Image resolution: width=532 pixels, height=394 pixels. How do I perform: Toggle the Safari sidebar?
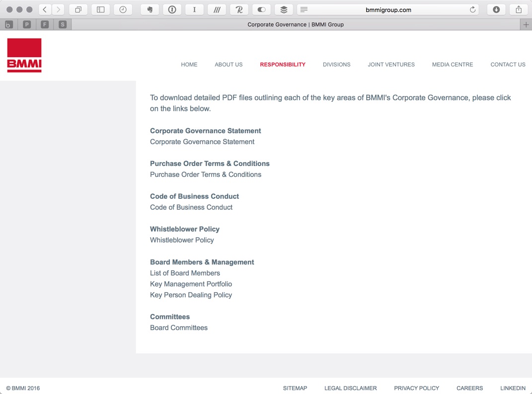click(100, 9)
